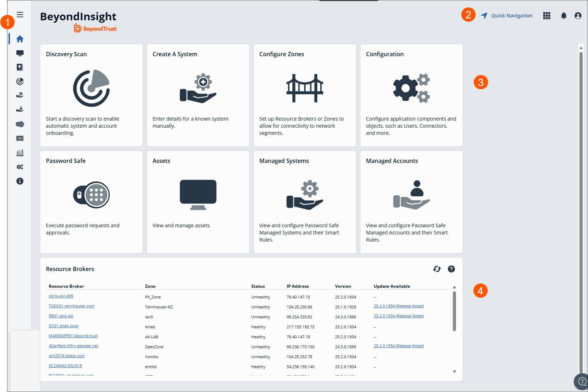The height and width of the screenshot is (392, 588).
Task: Select the version 24.3.0.1899 cell
Action: pos(345,347)
